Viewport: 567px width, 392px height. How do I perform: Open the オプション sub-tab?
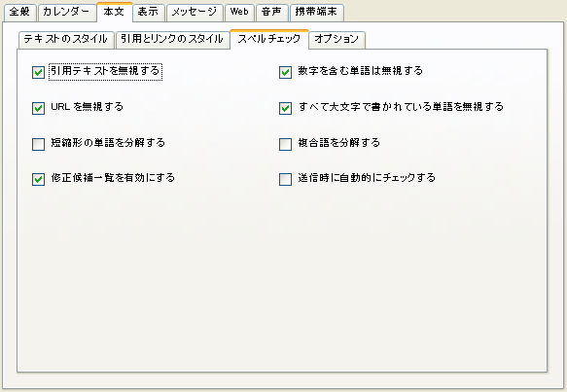[x=337, y=40]
